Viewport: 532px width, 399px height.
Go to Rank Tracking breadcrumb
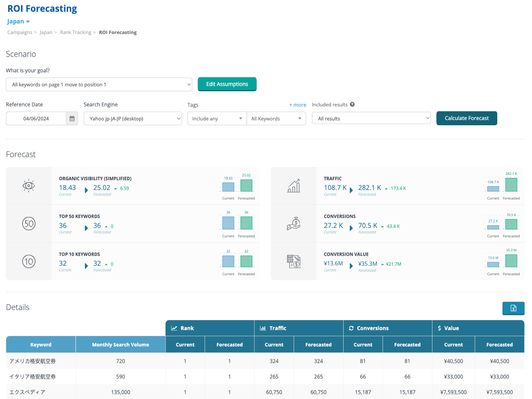click(x=76, y=33)
